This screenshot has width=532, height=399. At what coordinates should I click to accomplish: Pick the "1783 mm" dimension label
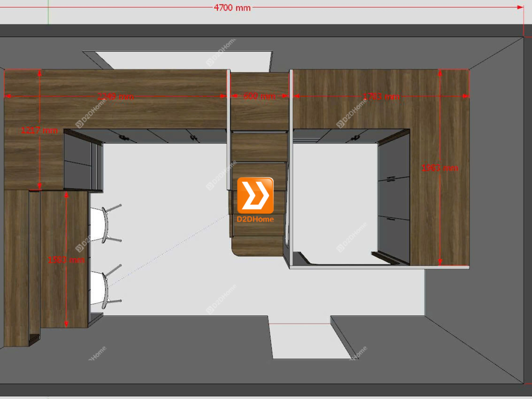coord(381,97)
